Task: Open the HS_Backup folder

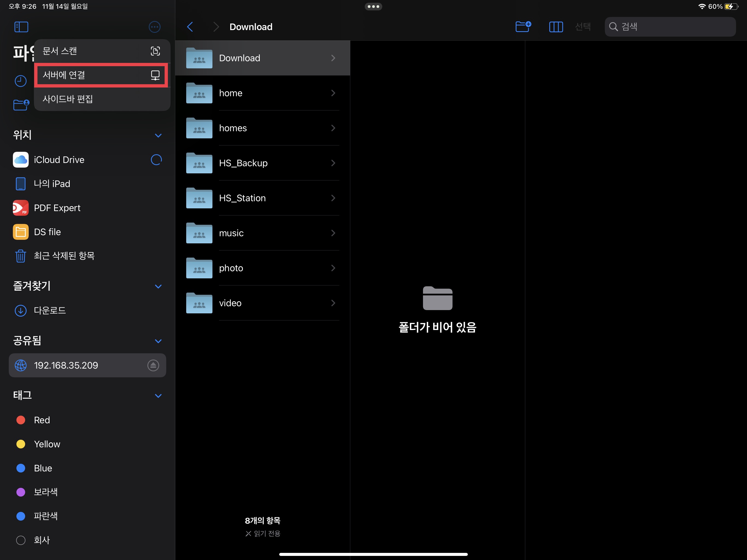Action: tap(262, 163)
